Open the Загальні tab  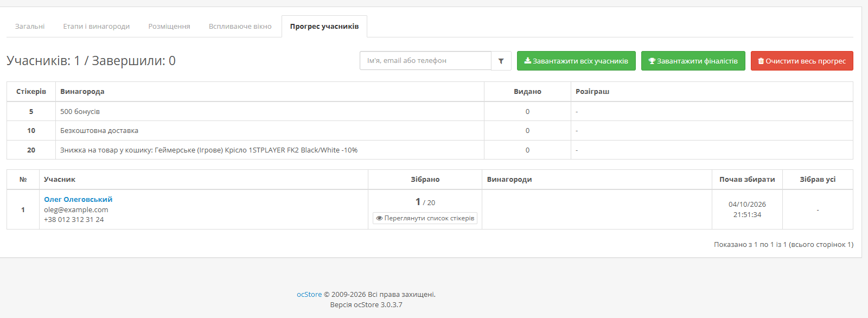click(30, 26)
